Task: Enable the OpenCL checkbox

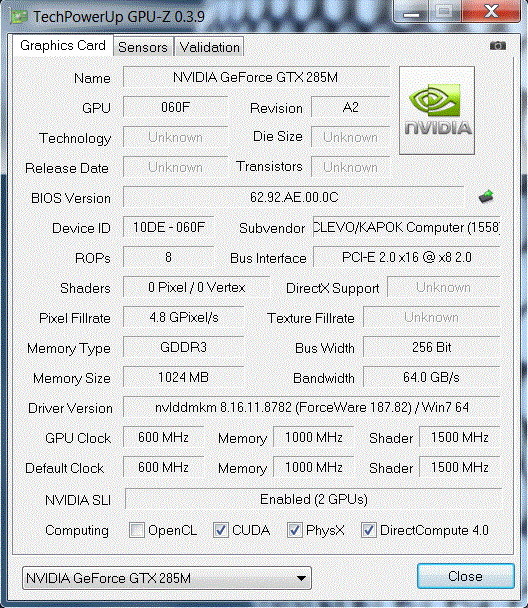Action: pyautogui.click(x=137, y=530)
